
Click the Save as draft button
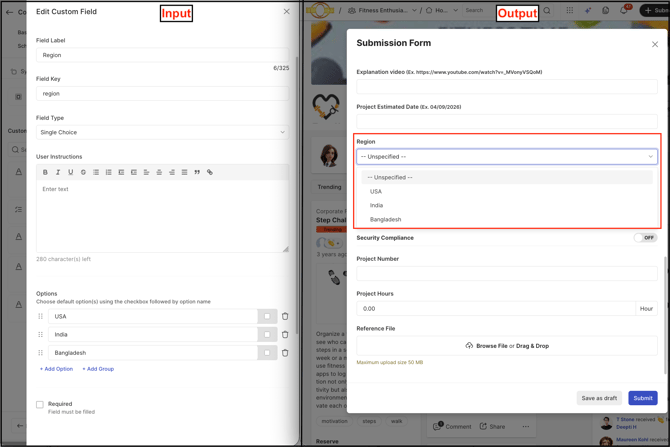tap(599, 398)
